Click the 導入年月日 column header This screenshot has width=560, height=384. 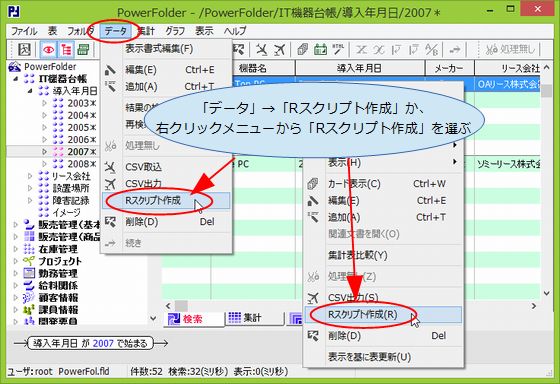pos(360,68)
